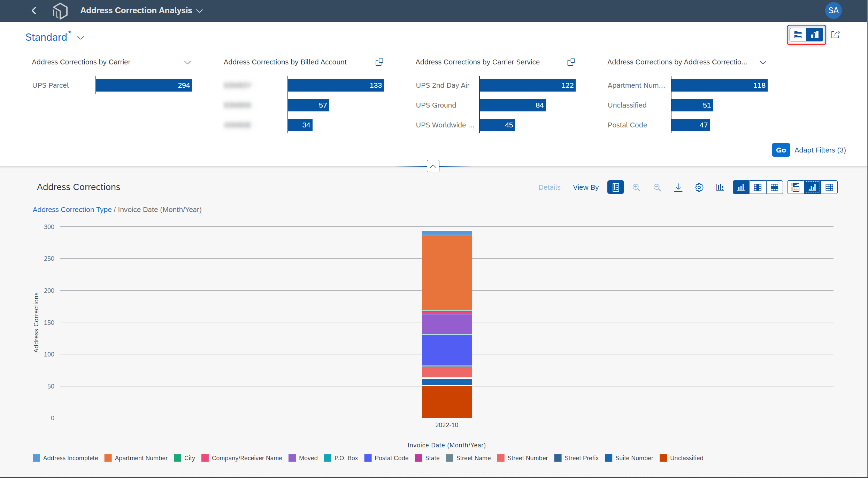Zoom out on the Address Corrections chart
The height and width of the screenshot is (478, 868).
(x=657, y=187)
